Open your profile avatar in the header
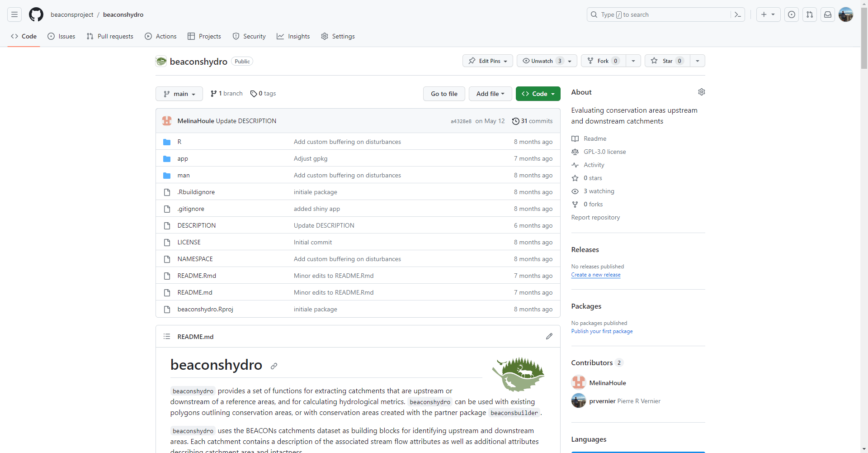The height and width of the screenshot is (453, 868). pos(846,14)
